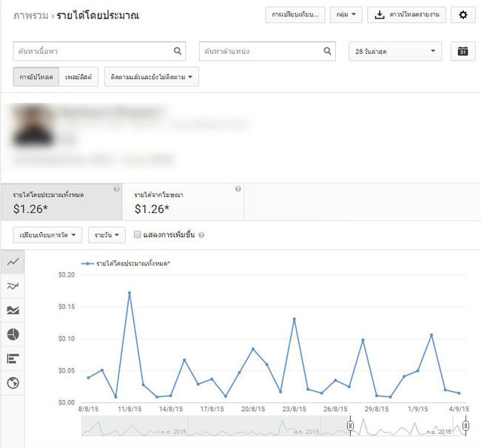
Task: Click the ดาวน์โหลดรายงาน button
Action: 407,15
